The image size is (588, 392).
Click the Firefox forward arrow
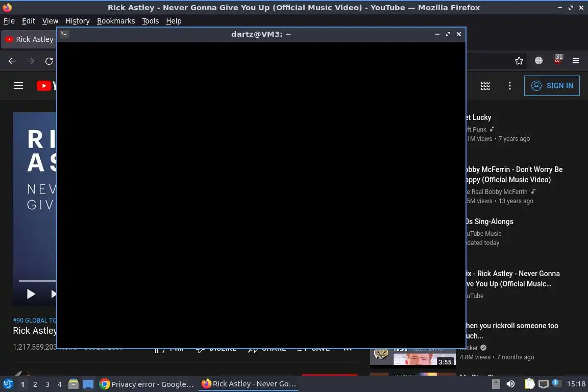pyautogui.click(x=31, y=61)
